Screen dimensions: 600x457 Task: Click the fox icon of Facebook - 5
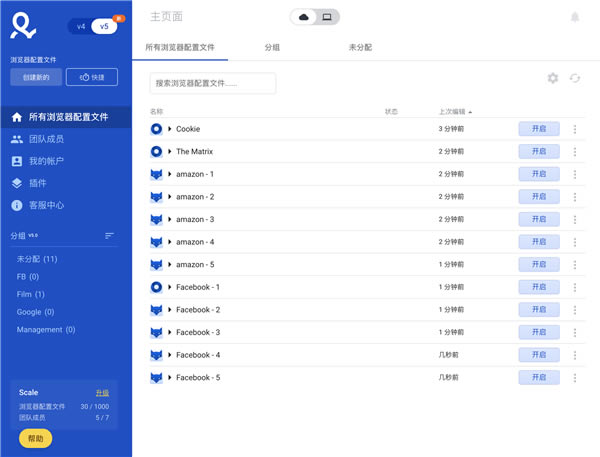coord(156,377)
